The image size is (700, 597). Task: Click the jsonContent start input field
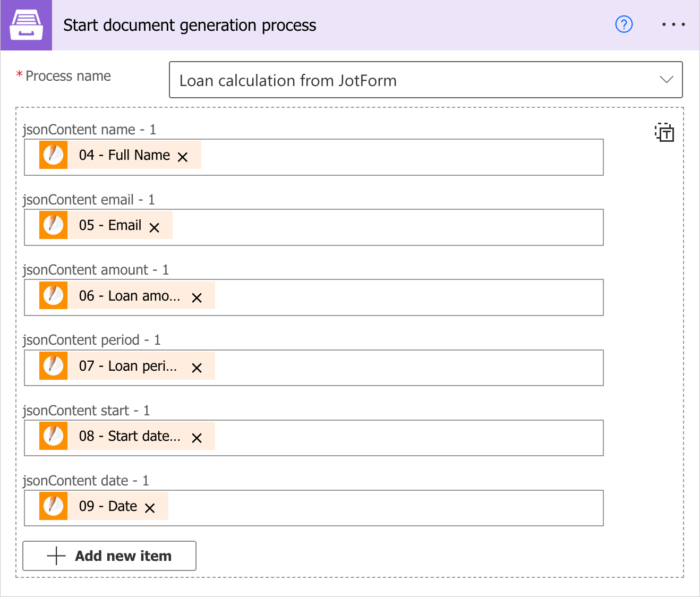click(x=314, y=438)
